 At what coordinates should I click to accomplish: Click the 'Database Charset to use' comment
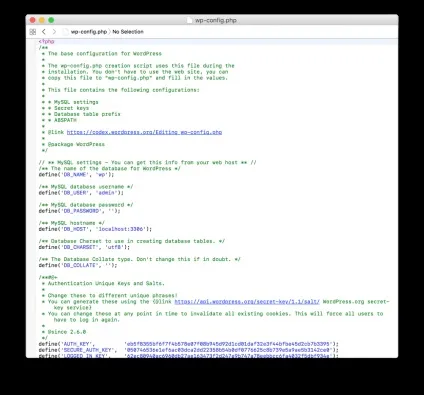tap(132, 241)
